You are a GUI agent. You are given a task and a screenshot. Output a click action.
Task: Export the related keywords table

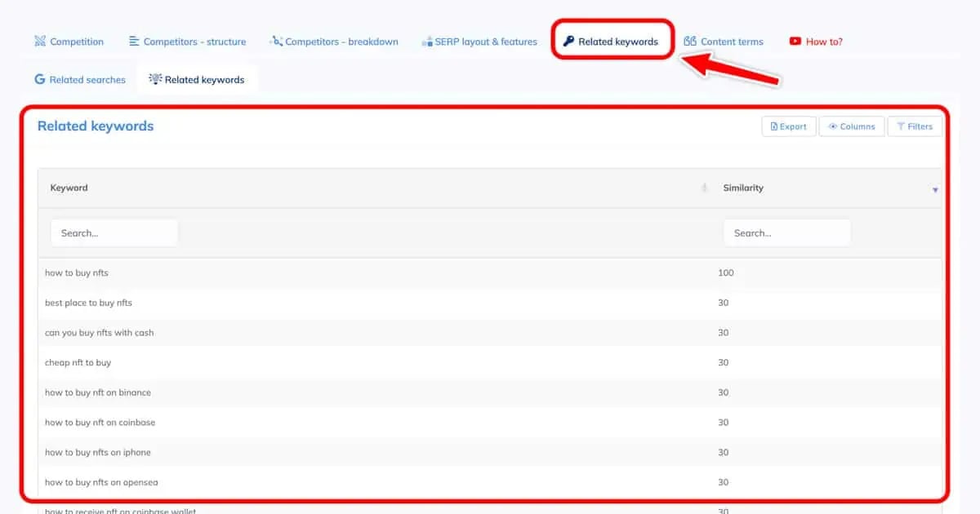point(788,126)
